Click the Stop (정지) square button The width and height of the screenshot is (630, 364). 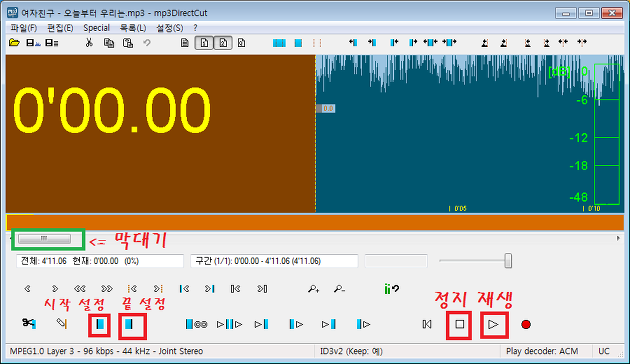pyautogui.click(x=459, y=325)
